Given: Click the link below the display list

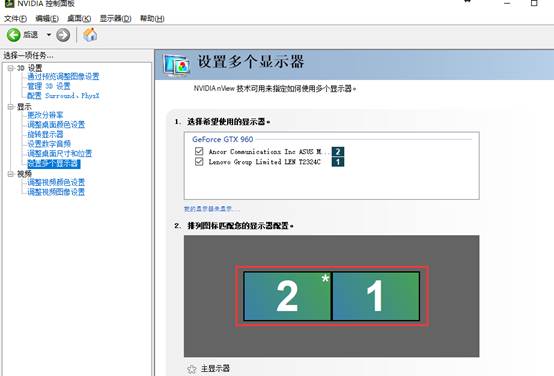Looking at the screenshot, I should point(211,209).
